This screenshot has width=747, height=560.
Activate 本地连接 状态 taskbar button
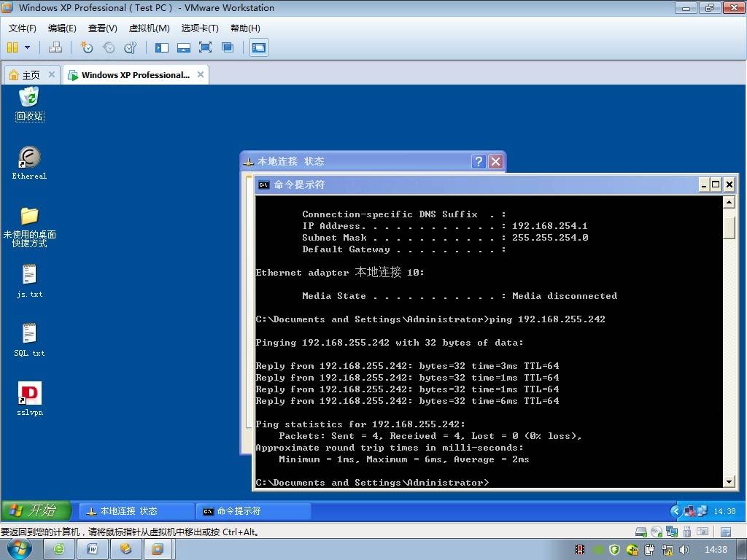(136, 511)
